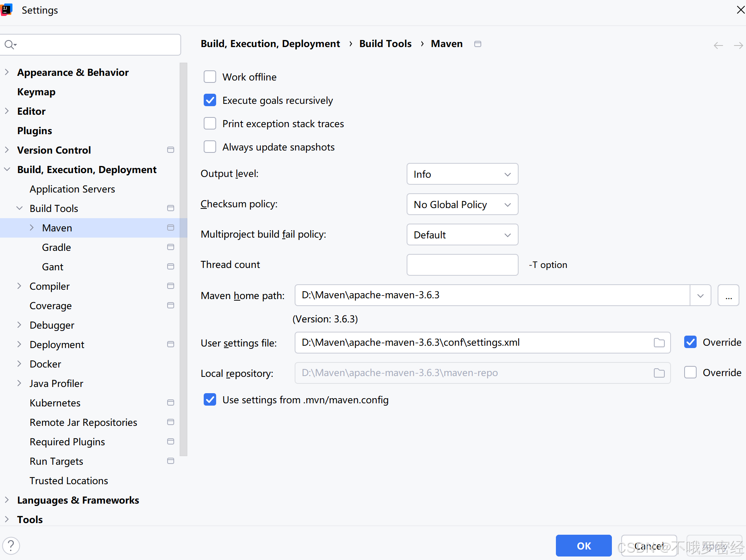This screenshot has width=746, height=560.
Task: Click the IntelliJ IDEA logo in title bar
Action: pyautogui.click(x=7, y=10)
